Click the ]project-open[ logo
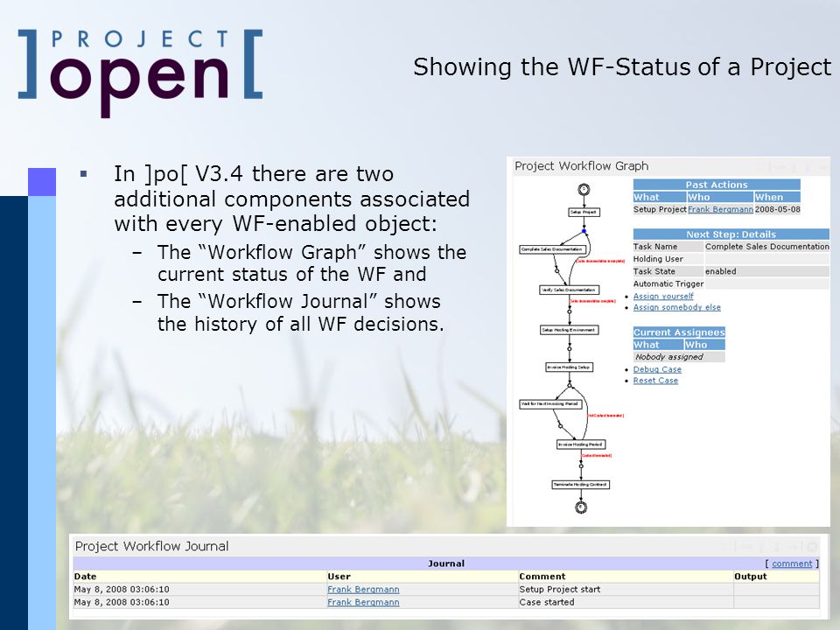The height and width of the screenshot is (630, 840). point(140,73)
